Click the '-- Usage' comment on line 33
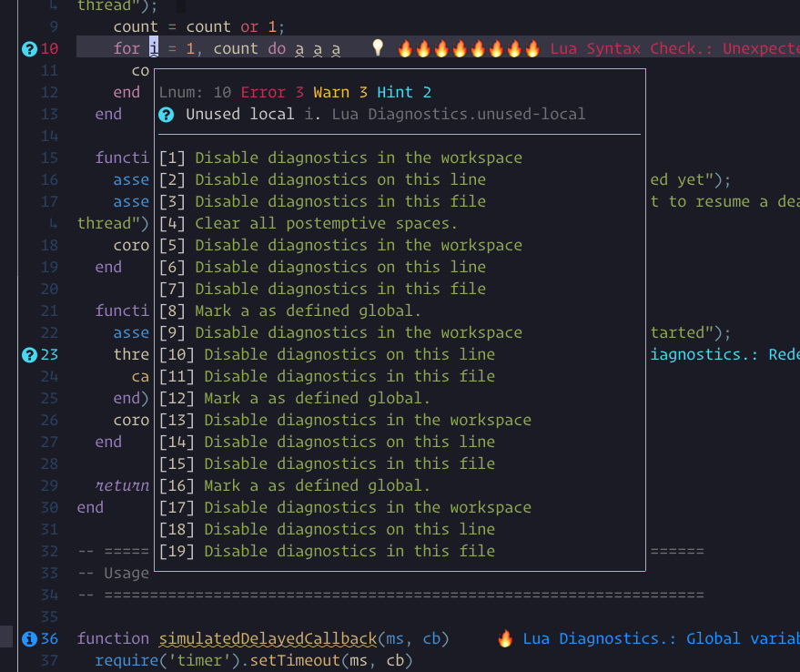Screen dimensions: 800x672 113,574
